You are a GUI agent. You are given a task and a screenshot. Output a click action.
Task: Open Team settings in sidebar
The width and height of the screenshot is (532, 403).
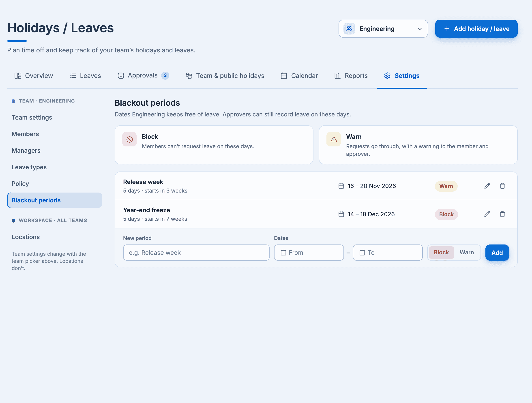[55, 117]
